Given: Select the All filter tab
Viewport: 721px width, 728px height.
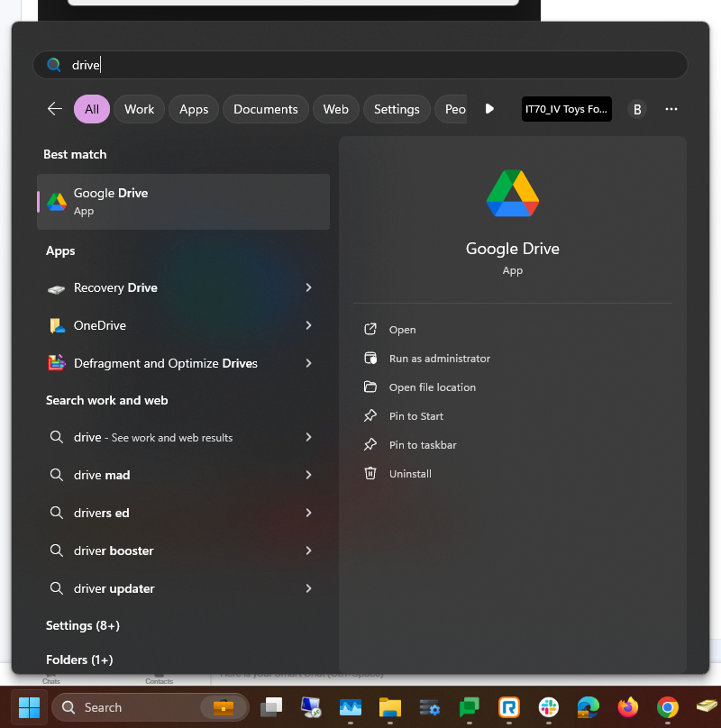Looking at the screenshot, I should [x=92, y=109].
